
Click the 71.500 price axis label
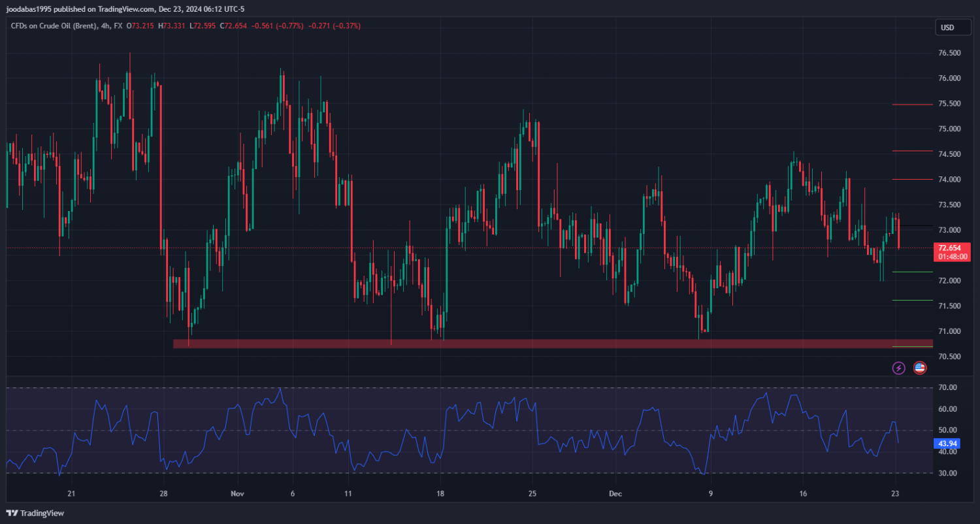point(950,306)
